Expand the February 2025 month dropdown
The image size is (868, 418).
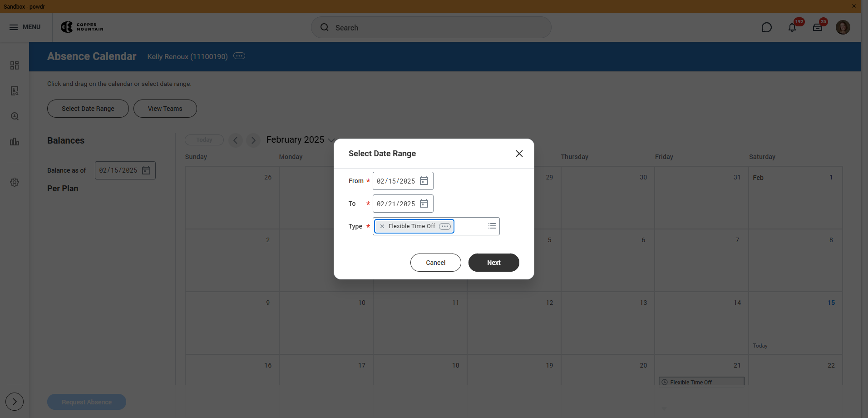pos(331,140)
